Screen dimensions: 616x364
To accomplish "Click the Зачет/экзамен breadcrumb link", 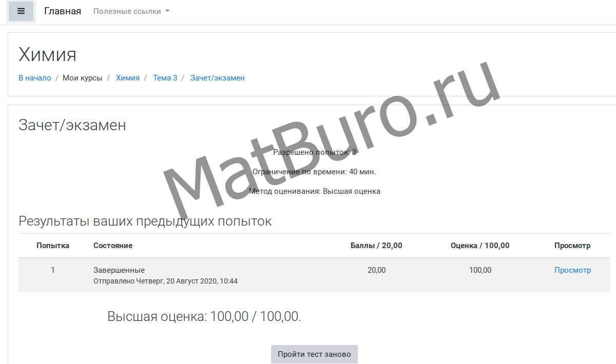I will 217,78.
